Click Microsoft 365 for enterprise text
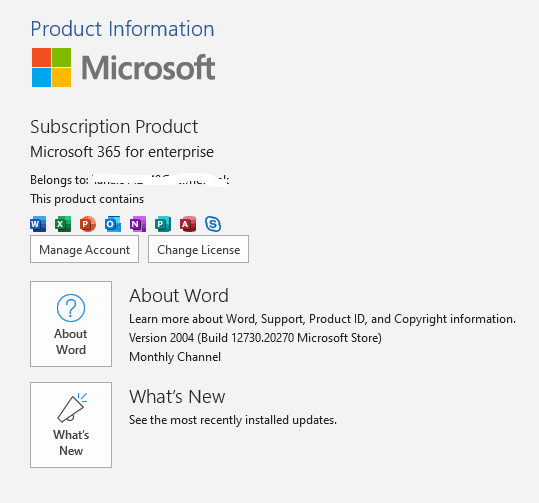This screenshot has width=539, height=503. point(122,152)
